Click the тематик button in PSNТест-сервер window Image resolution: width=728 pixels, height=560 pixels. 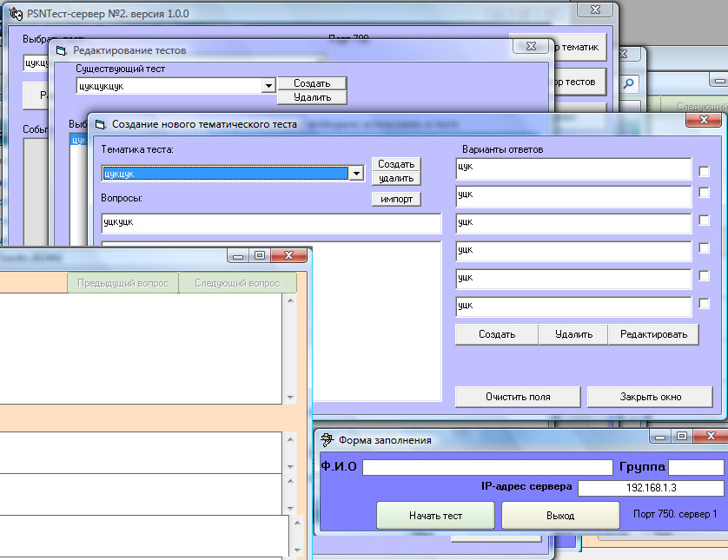tap(579, 48)
